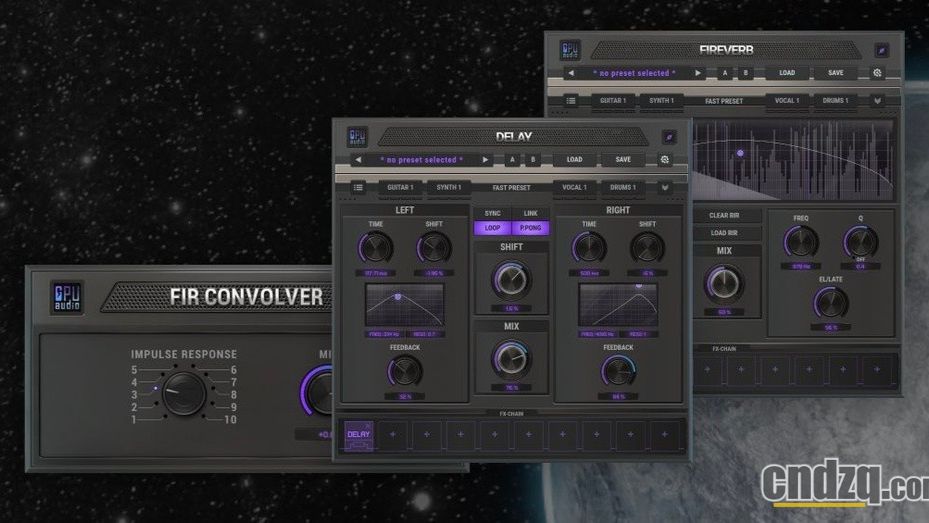Click the Q knob in Fireverb
Image resolution: width=929 pixels, height=523 pixels.
[860, 242]
